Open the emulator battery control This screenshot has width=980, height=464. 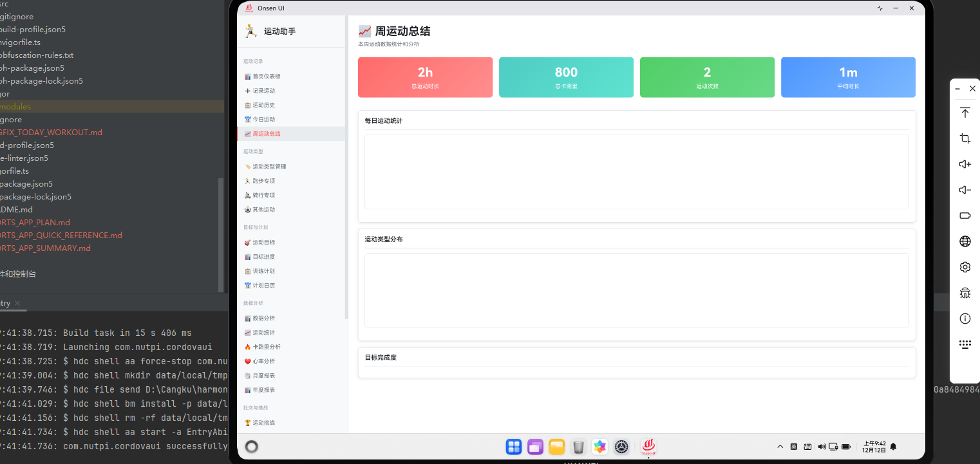tap(965, 216)
